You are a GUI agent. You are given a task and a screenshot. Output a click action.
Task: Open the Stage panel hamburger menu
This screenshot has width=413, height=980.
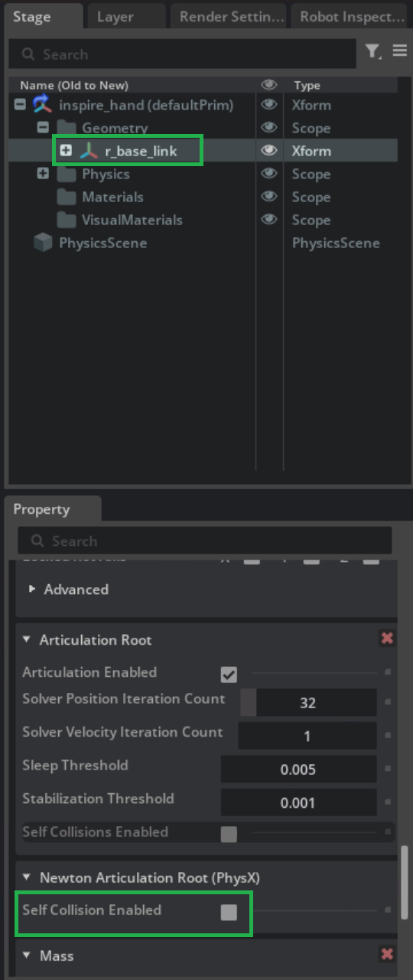tap(399, 51)
